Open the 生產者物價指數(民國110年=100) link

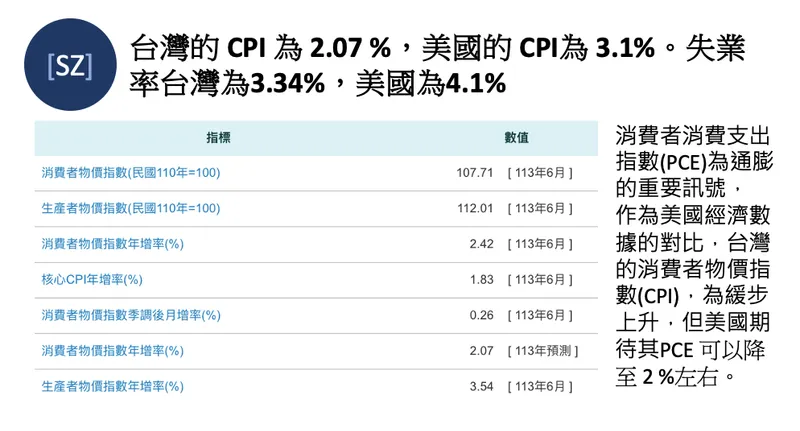pos(130,208)
